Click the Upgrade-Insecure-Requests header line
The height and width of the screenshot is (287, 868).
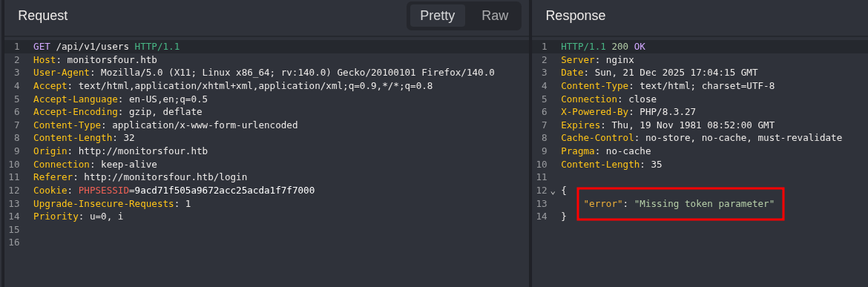(112, 203)
